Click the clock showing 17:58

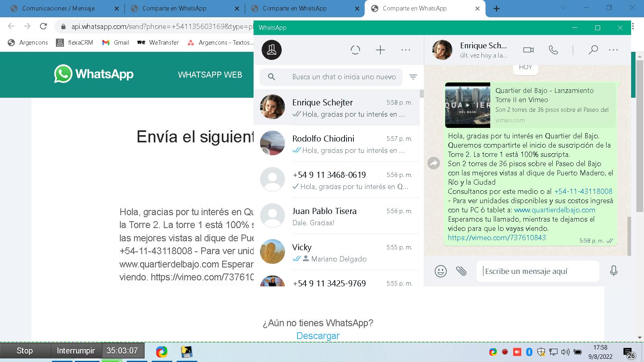tap(601, 348)
